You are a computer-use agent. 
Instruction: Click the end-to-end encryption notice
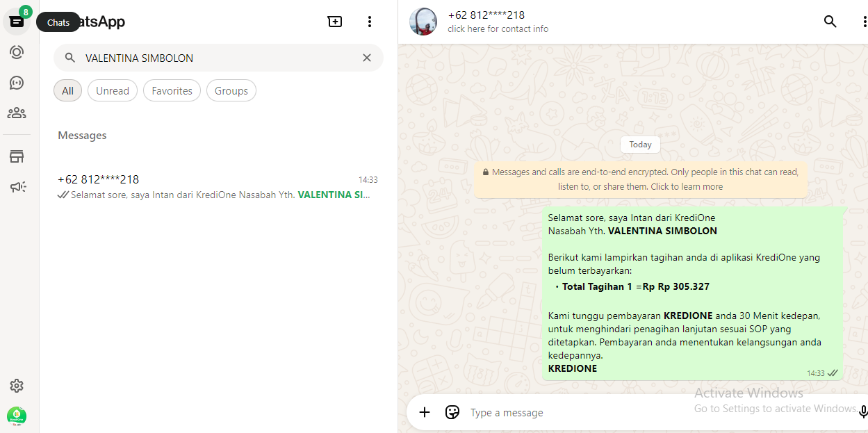(x=640, y=179)
